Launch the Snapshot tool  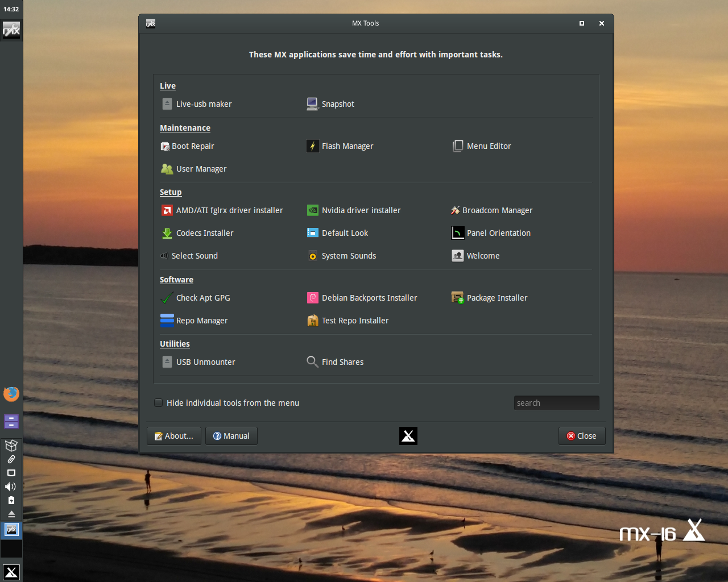point(330,104)
